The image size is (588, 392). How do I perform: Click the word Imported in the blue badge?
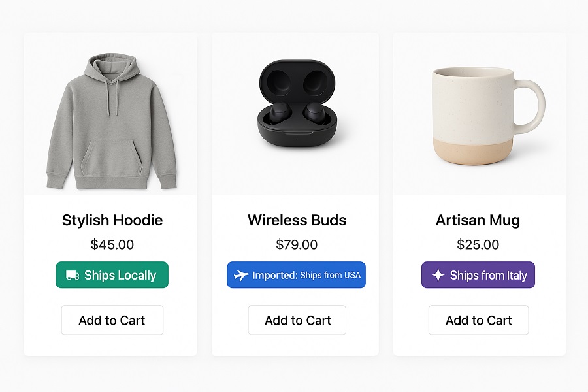click(x=275, y=275)
